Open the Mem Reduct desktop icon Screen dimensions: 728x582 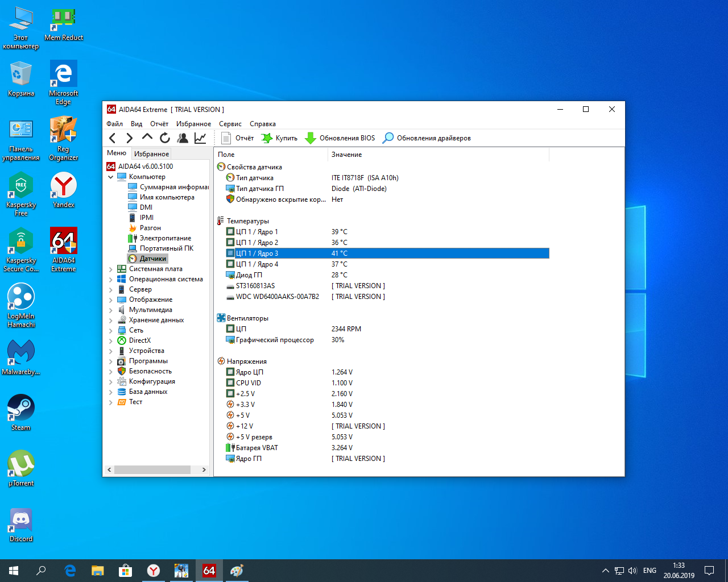(64, 25)
